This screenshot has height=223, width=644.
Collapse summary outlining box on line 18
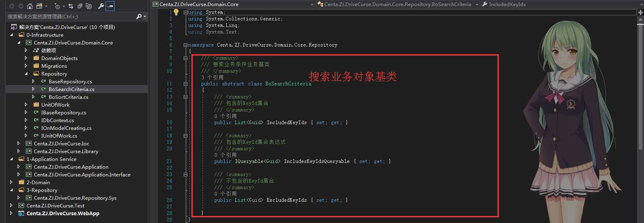click(185, 136)
